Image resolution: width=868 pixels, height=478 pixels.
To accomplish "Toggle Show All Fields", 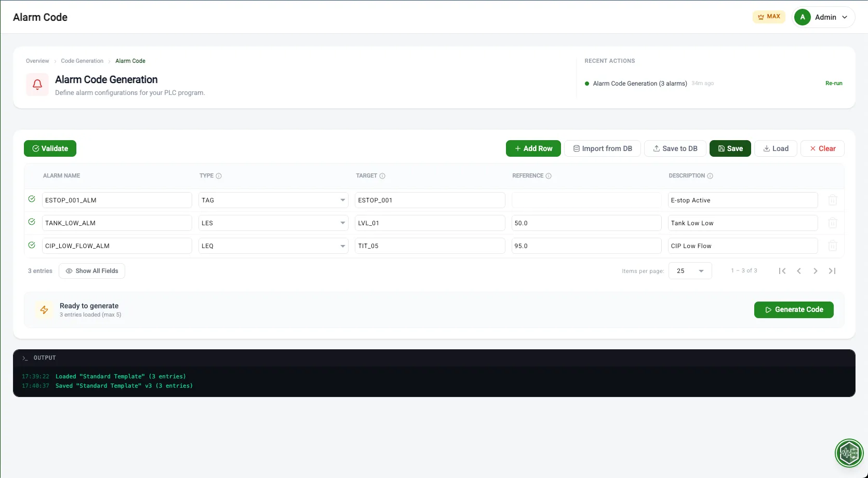I will tap(92, 271).
